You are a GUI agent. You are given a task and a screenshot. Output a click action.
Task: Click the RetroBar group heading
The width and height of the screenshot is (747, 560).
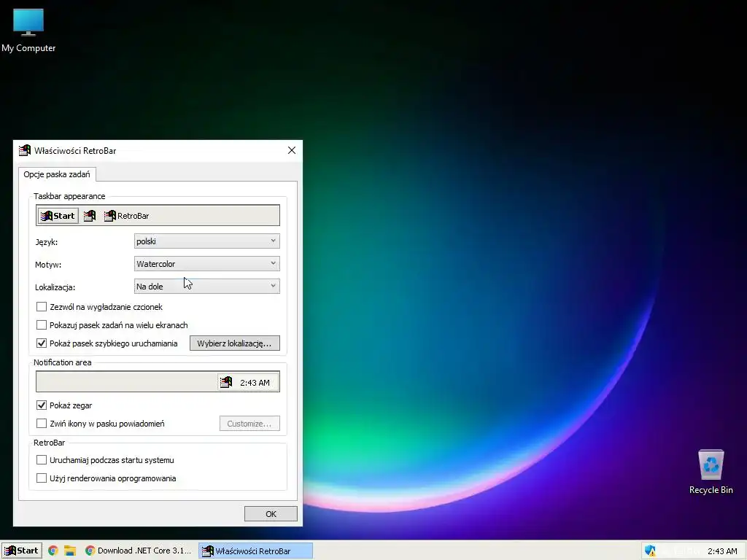click(x=49, y=443)
